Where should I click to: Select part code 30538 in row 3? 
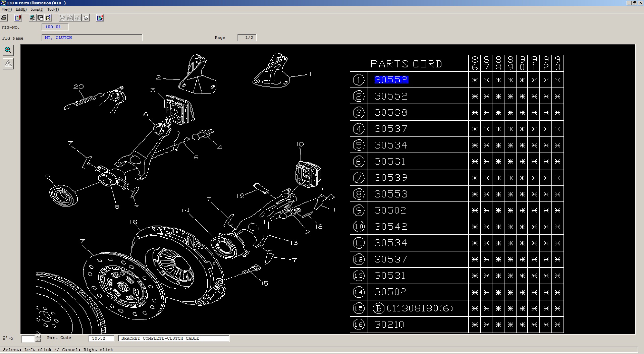pos(391,113)
